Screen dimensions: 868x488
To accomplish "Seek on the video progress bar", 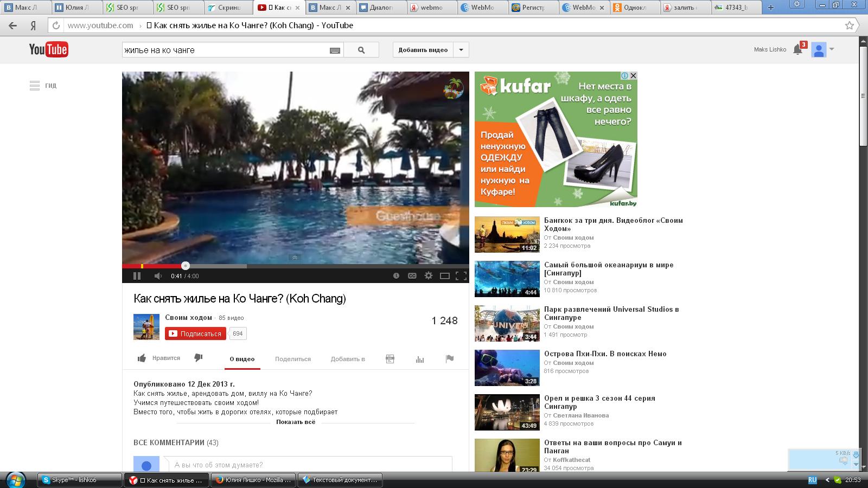I will pyautogui.click(x=296, y=266).
